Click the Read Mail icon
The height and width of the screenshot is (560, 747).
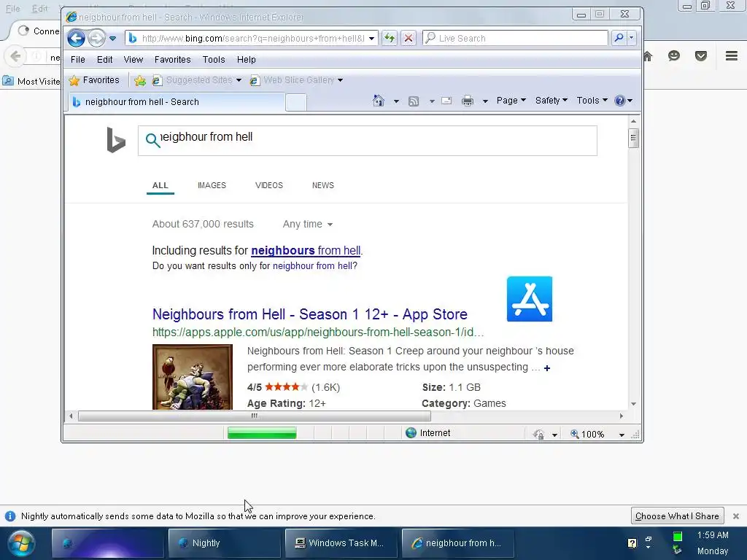[446, 101]
